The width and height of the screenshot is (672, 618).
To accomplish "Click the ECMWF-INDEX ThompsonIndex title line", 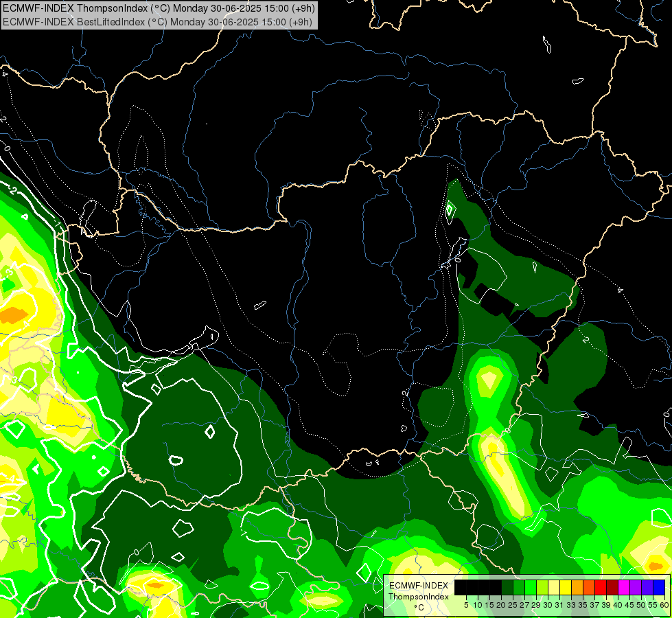I will (x=159, y=8).
